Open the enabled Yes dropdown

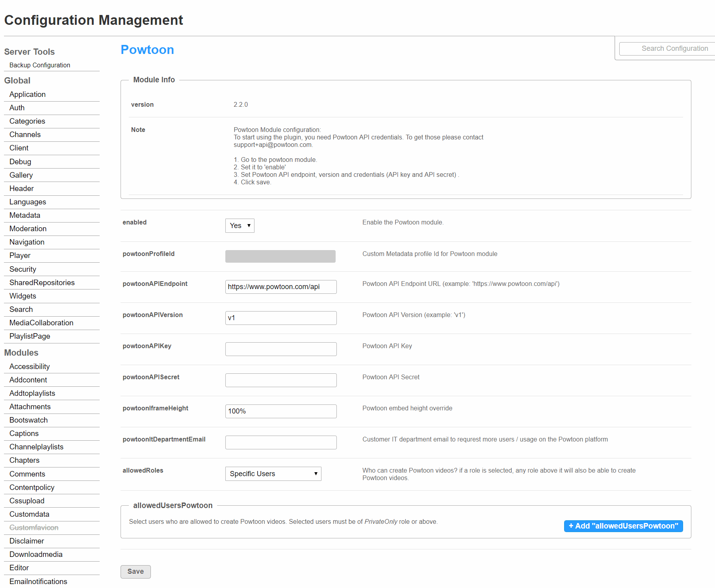point(240,226)
